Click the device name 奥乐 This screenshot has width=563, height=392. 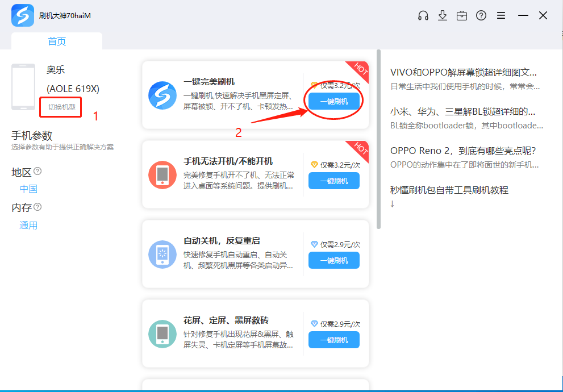coord(56,70)
